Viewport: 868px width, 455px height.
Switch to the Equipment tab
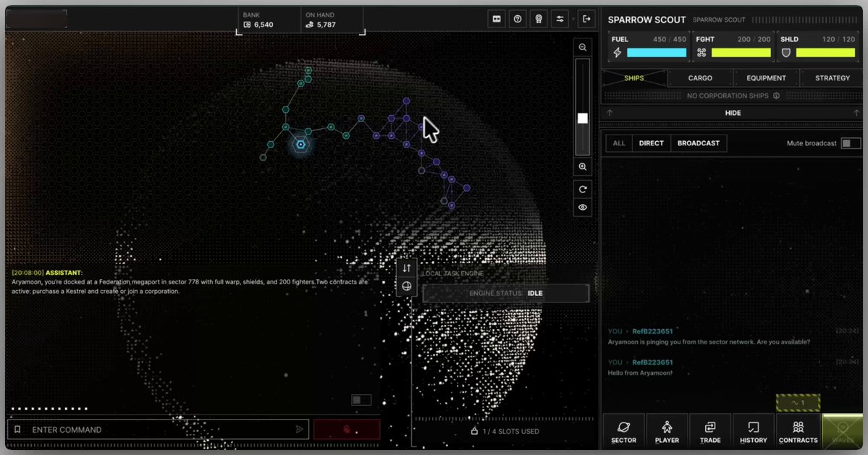(766, 78)
